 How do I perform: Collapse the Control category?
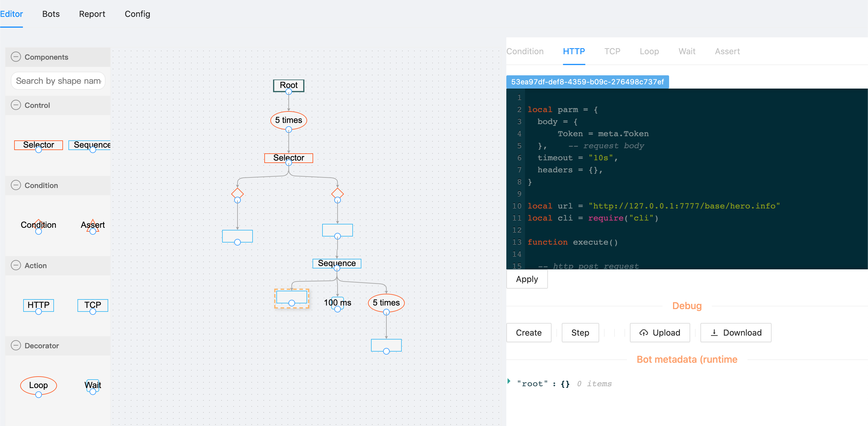(x=16, y=105)
